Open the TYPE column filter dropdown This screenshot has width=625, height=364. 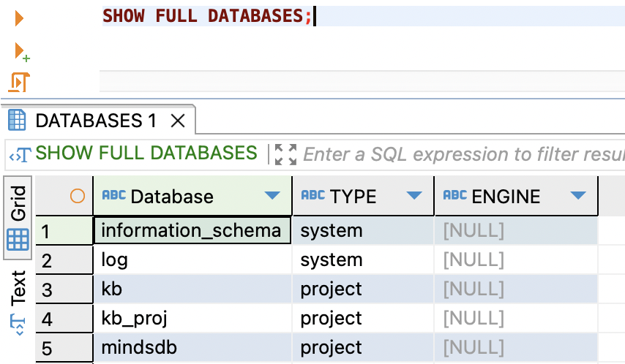pyautogui.click(x=414, y=195)
